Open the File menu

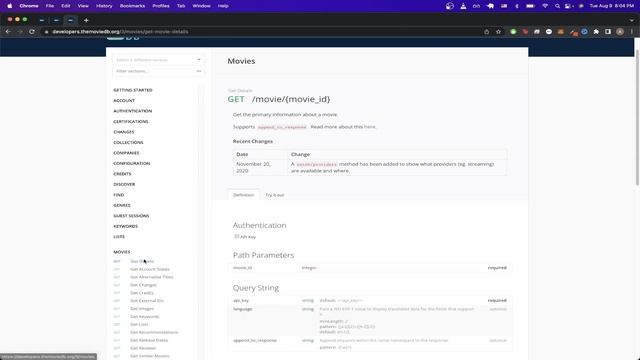[x=50, y=6]
